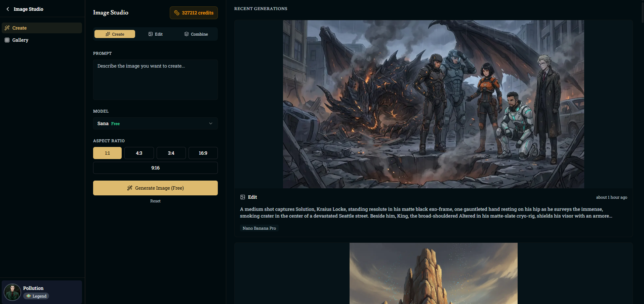This screenshot has width=644, height=304.
Task: Click the Gallery grid icon in sidebar
Action: click(7, 40)
